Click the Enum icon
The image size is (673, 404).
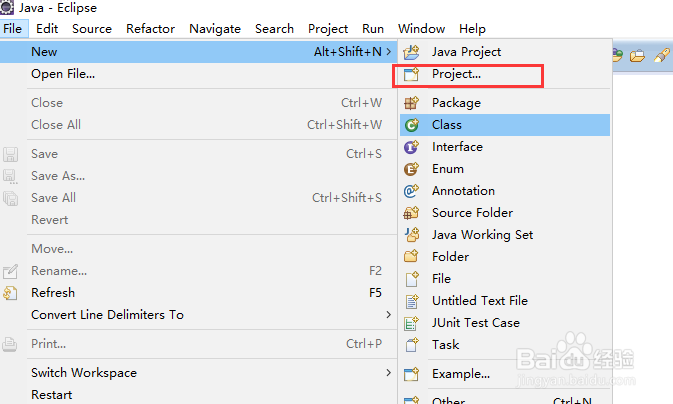[x=411, y=169]
